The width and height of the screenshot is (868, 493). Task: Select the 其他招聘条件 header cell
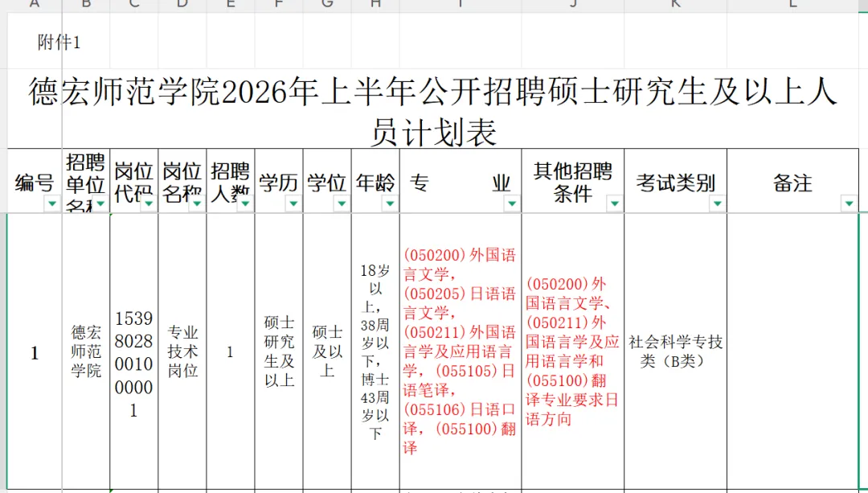[572, 181]
